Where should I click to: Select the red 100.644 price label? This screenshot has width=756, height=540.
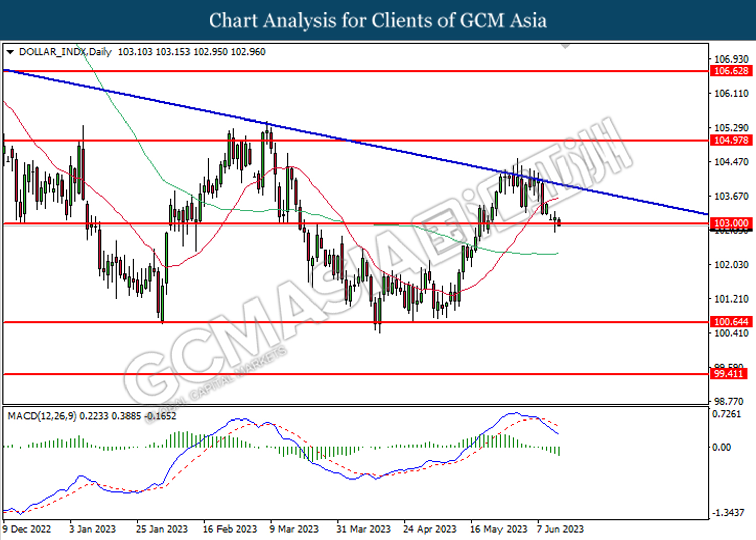(x=731, y=322)
